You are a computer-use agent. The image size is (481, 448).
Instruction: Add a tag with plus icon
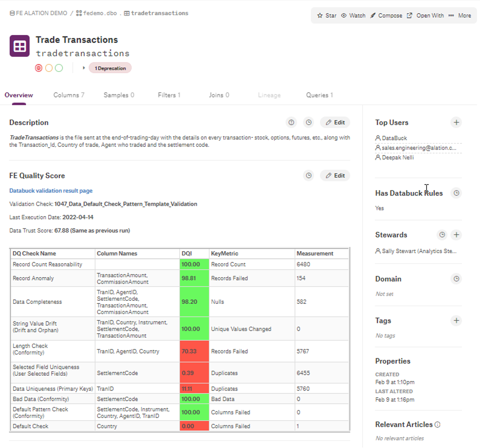(x=456, y=321)
